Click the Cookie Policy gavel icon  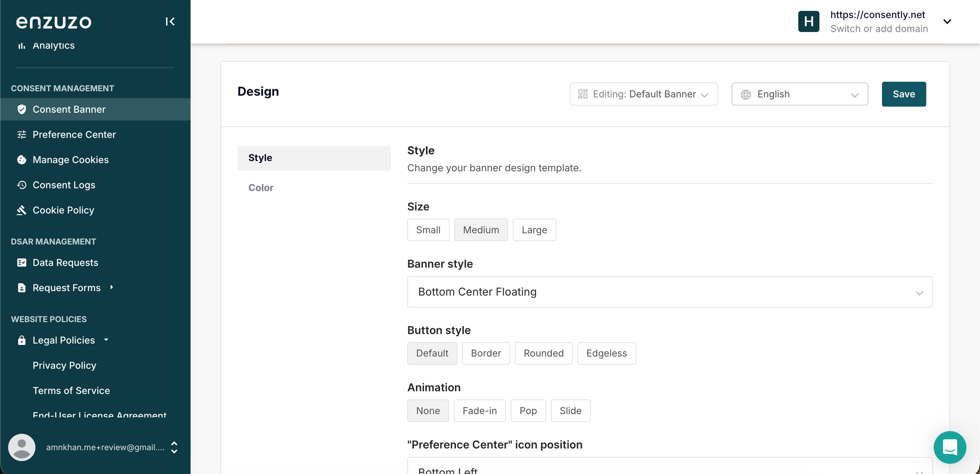[x=22, y=210]
